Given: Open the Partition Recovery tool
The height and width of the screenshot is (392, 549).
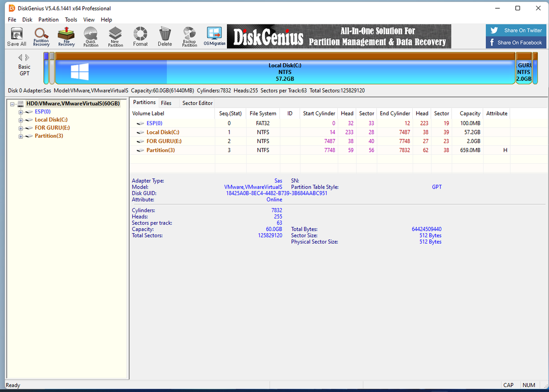Looking at the screenshot, I should pos(41,37).
